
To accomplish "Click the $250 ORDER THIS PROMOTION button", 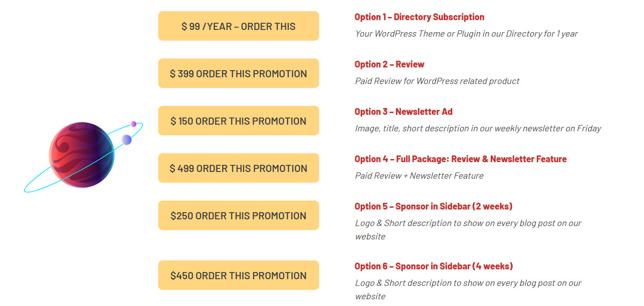I will coord(238,215).
